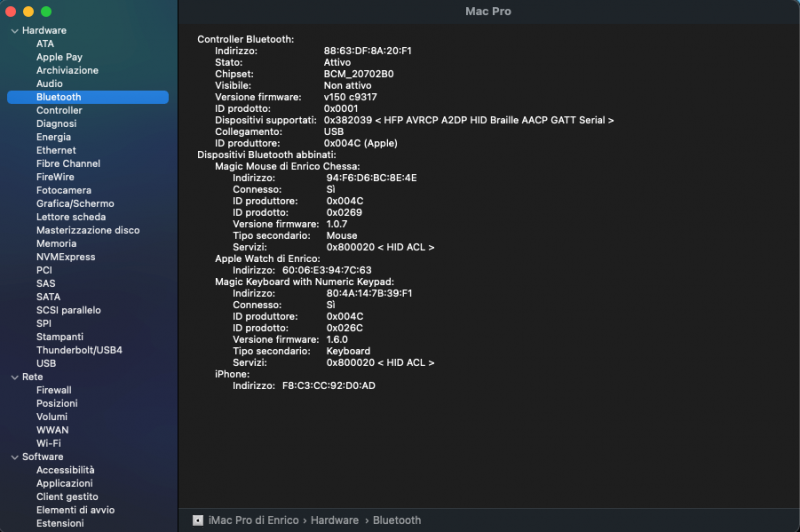The width and height of the screenshot is (800, 532).
Task: Click the computer icon in path bar
Action: click(198, 520)
